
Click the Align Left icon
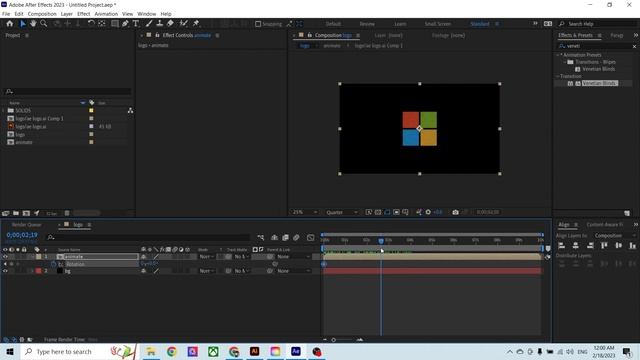pos(562,245)
